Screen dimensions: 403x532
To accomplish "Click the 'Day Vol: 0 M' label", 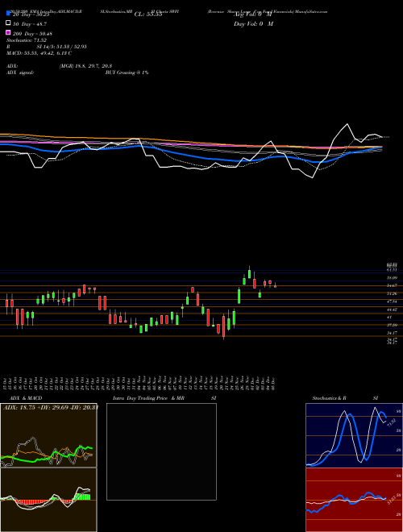I will (x=253, y=23).
